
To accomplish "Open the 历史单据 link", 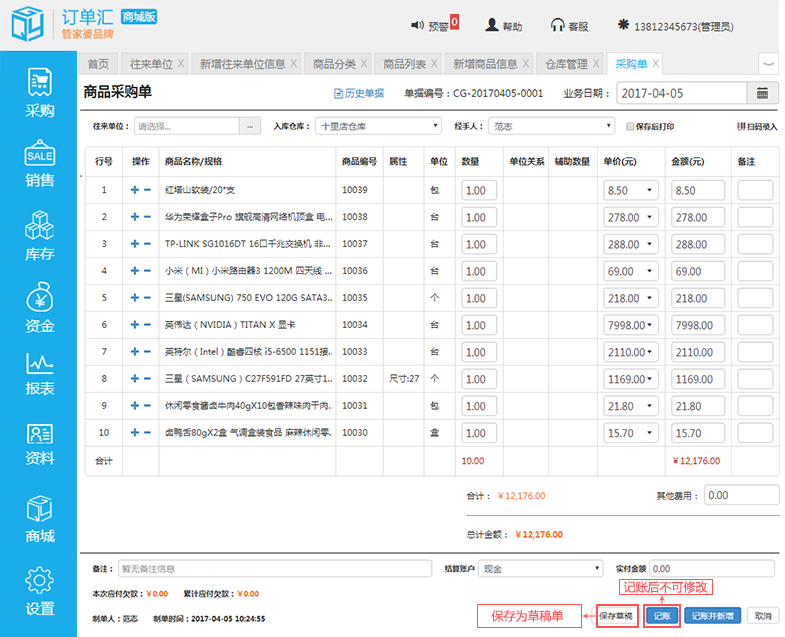I will pos(359,93).
